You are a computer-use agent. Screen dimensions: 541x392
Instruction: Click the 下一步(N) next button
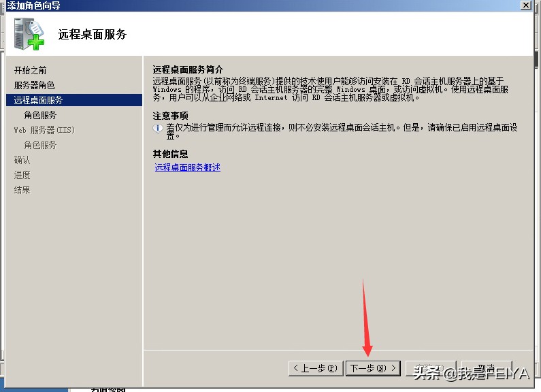(x=373, y=368)
